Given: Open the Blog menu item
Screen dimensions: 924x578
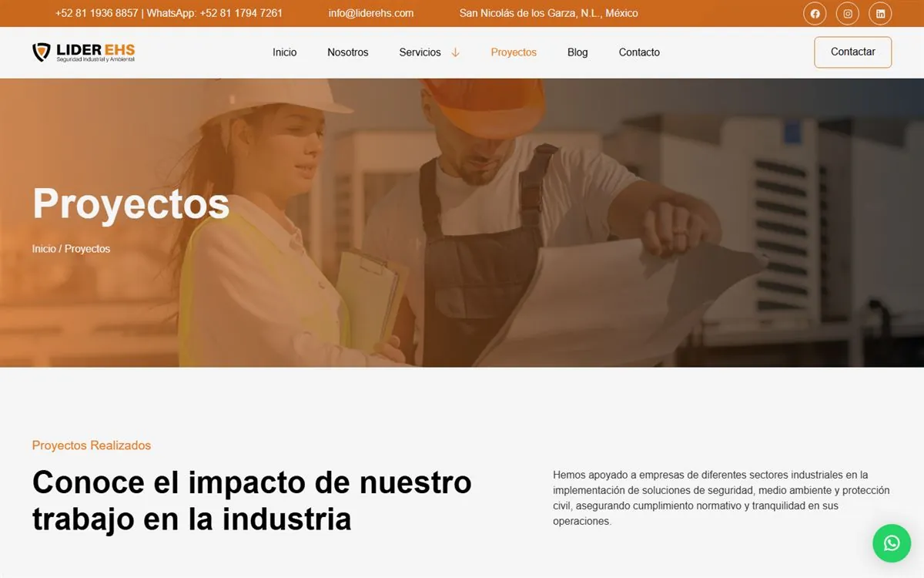Looking at the screenshot, I should (x=577, y=52).
